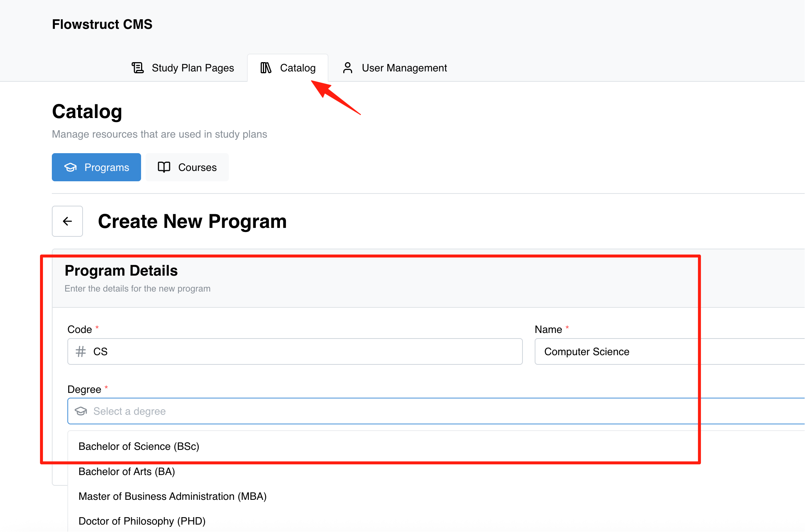Switch to the Courses section
The image size is (805, 532).
187,167
